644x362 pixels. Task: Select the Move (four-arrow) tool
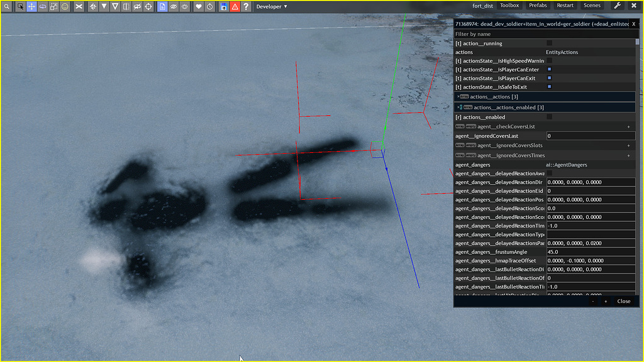coord(31,6)
